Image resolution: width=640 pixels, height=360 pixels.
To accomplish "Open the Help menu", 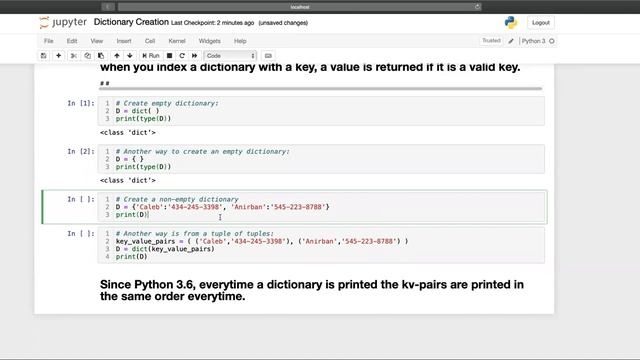I will coord(240,41).
